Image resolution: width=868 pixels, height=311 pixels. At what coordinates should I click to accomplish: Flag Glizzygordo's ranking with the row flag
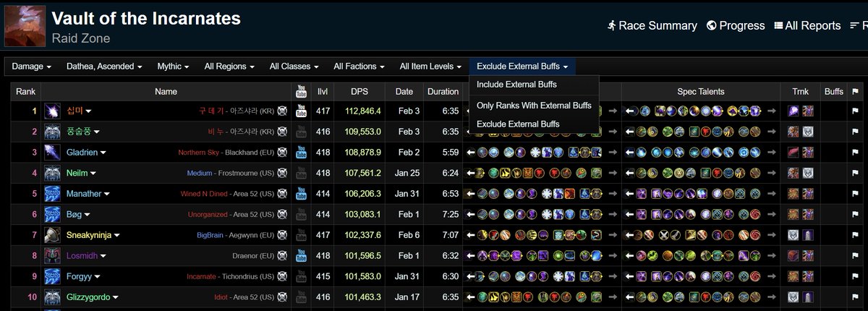click(854, 297)
